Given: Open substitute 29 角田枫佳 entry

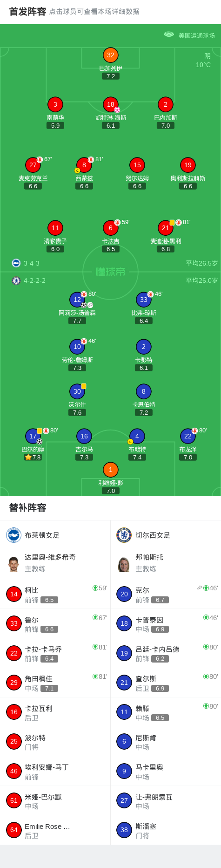Looking at the screenshot, I should [x=55, y=683].
